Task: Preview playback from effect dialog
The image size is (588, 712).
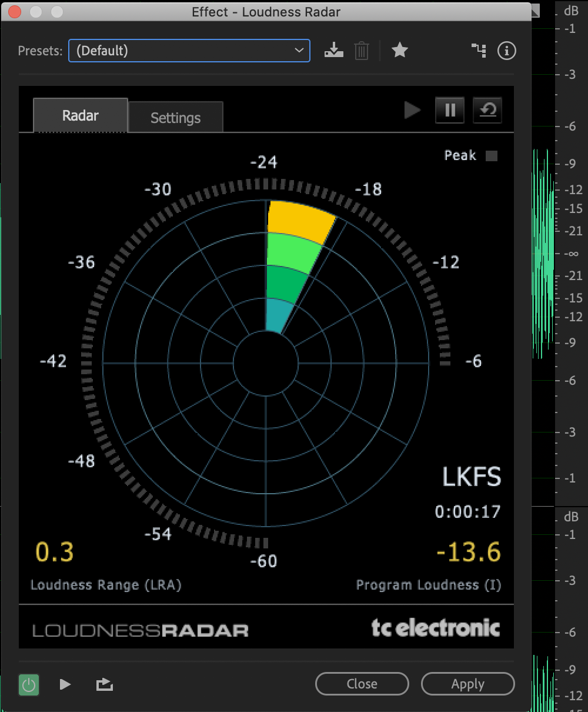Action: pos(65,684)
